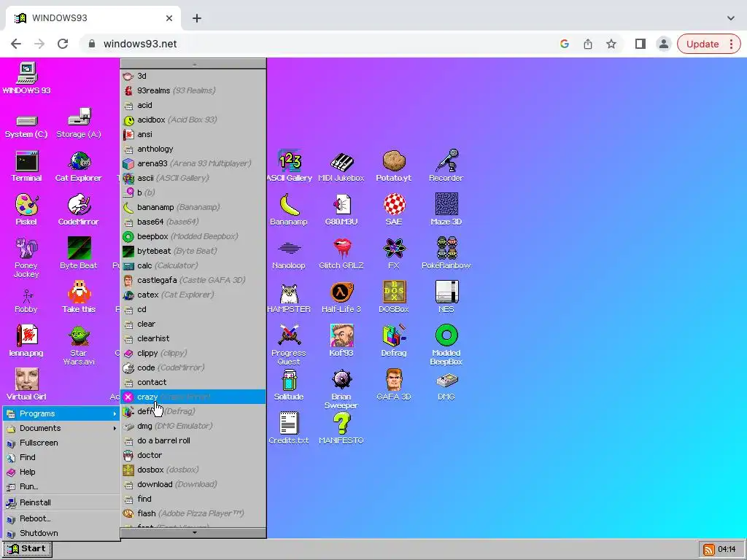Open GAFA 3D desktop icon
Viewport: 747px width, 560px height.
[394, 385]
